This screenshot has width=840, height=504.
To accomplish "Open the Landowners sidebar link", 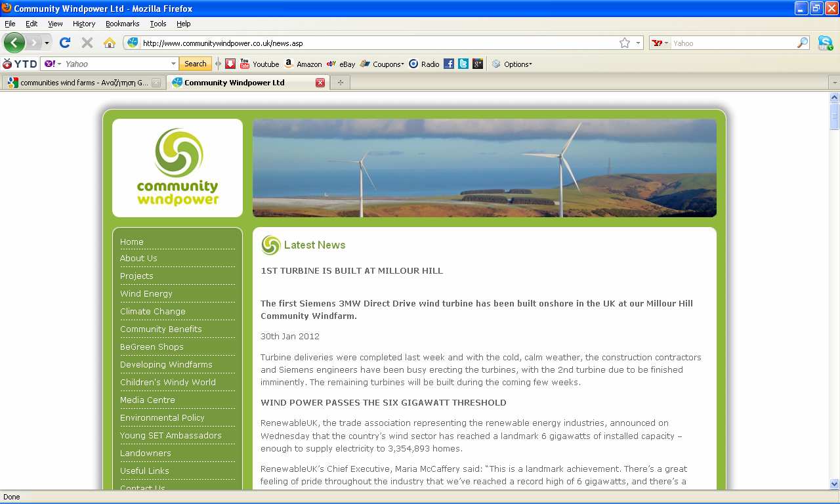I will point(145,453).
